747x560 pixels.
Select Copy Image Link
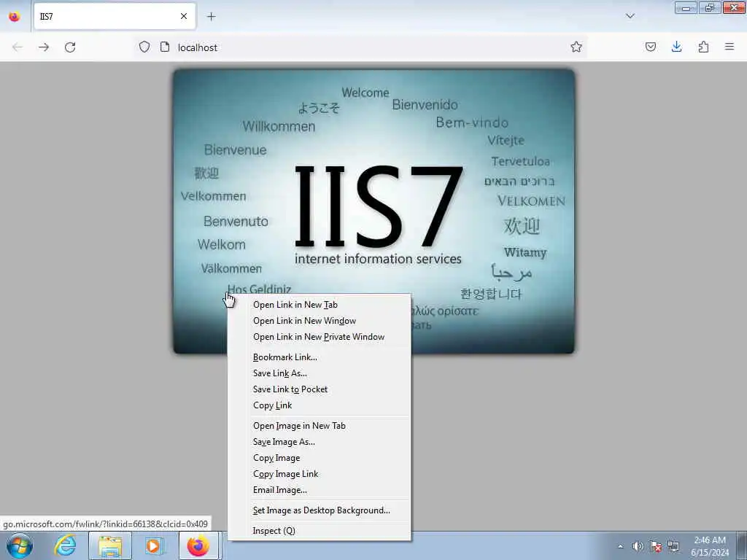pos(320,474)
